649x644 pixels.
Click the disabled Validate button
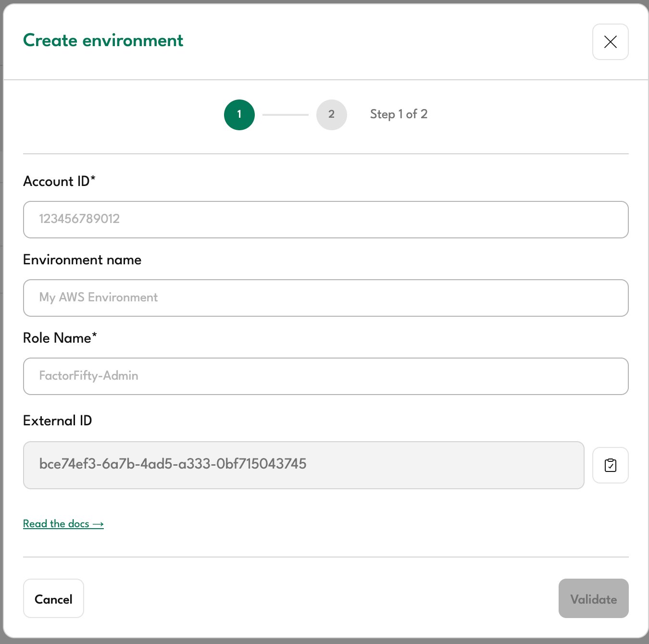point(593,598)
